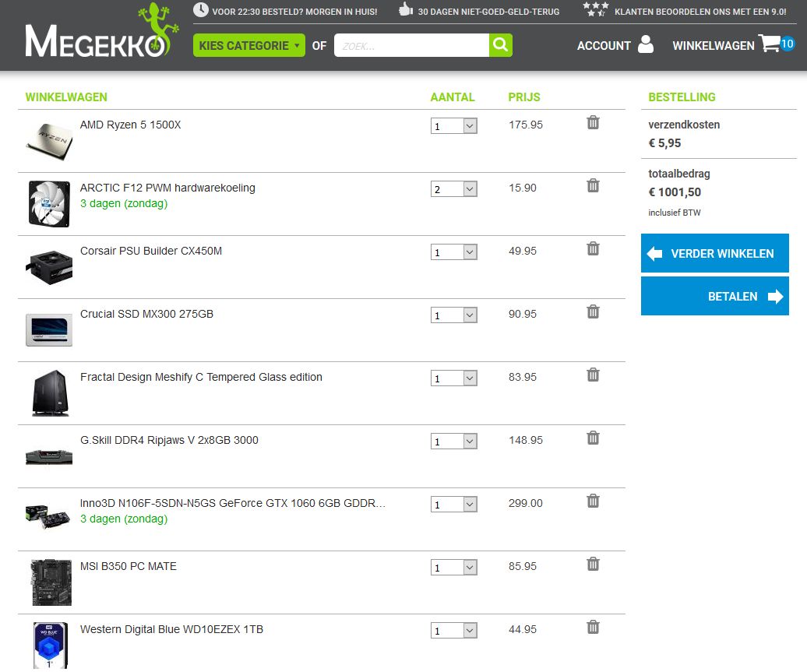Open the KIES CATEGORIE menu
Image resolution: width=807 pixels, height=672 pixels.
pos(249,45)
